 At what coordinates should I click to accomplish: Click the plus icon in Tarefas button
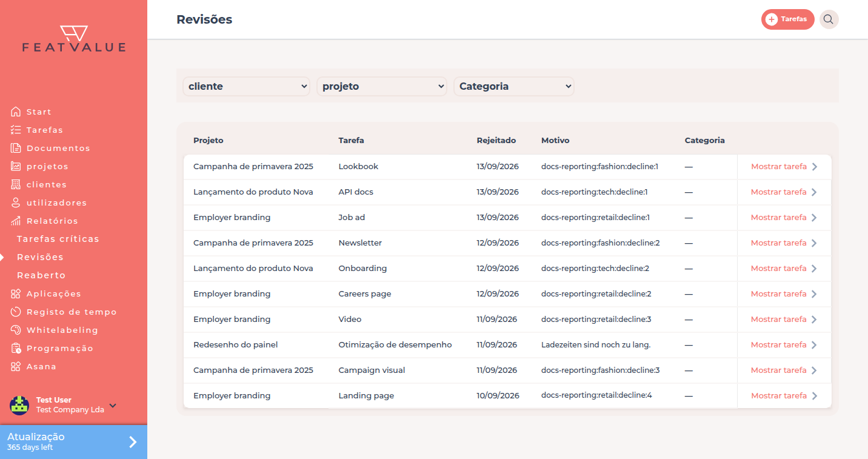point(772,19)
